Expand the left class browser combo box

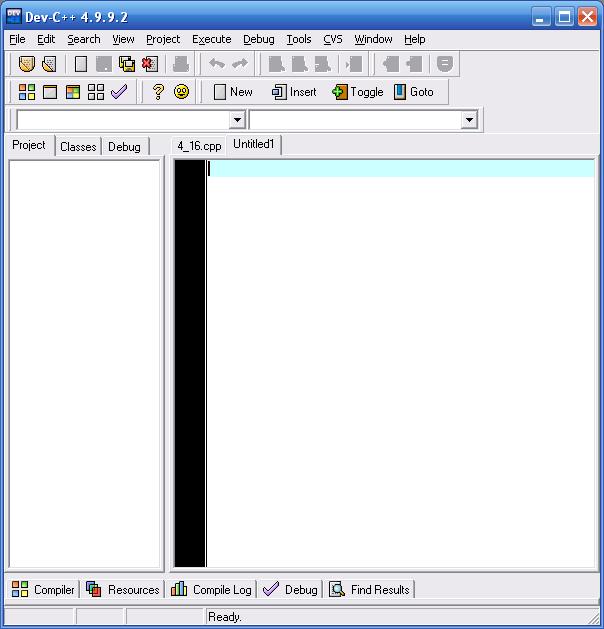(x=237, y=120)
